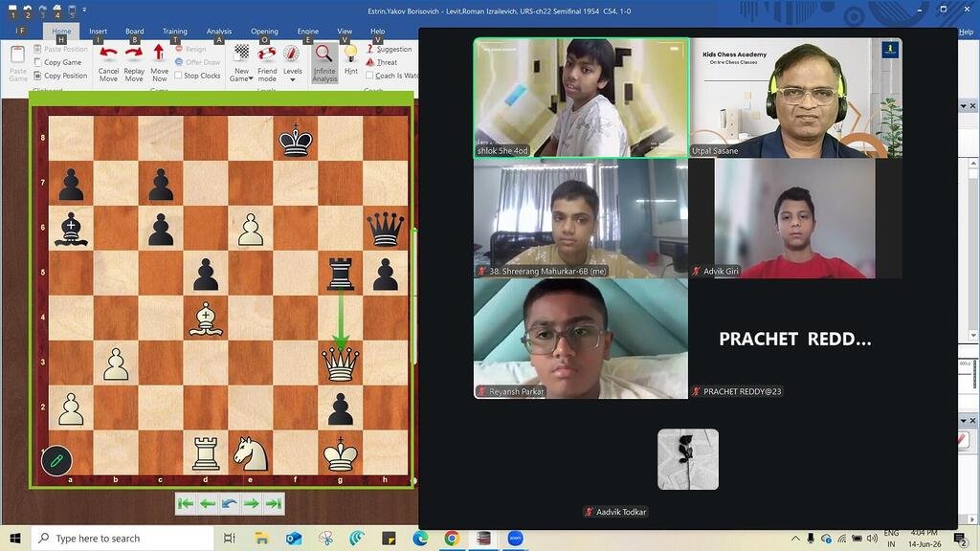Screen dimensions: 980x551
Task: Select Shreerang Mahurkar's video tile
Action: (581, 218)
